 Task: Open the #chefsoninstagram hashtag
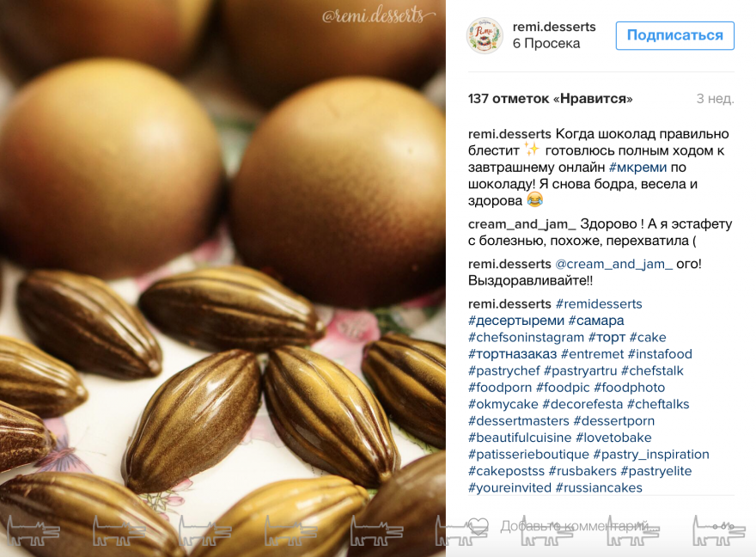(x=526, y=338)
